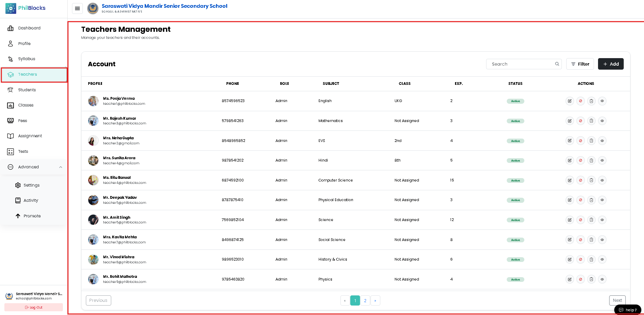Click the Add teacher button
This screenshot has height=315, width=644.
tap(611, 64)
